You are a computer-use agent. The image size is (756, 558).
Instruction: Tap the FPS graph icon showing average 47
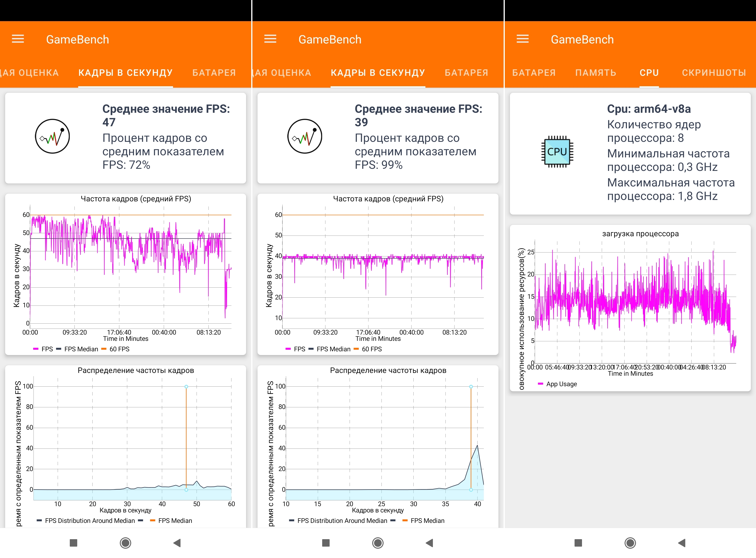click(52, 136)
